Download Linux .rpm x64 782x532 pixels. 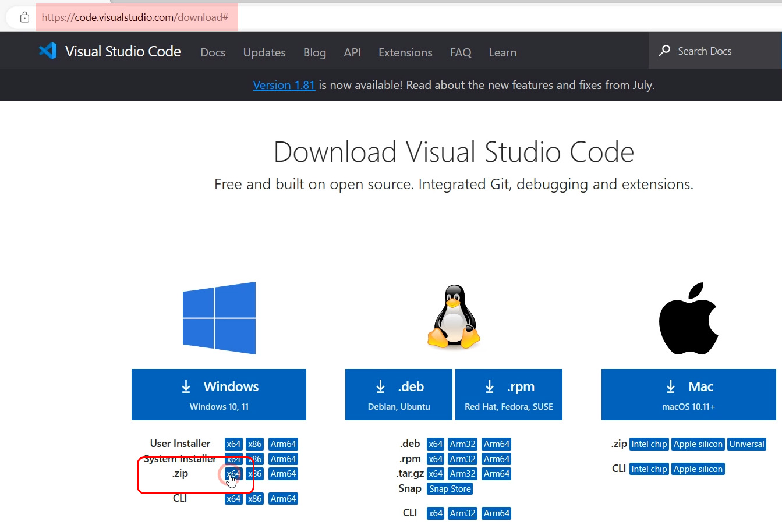click(436, 459)
